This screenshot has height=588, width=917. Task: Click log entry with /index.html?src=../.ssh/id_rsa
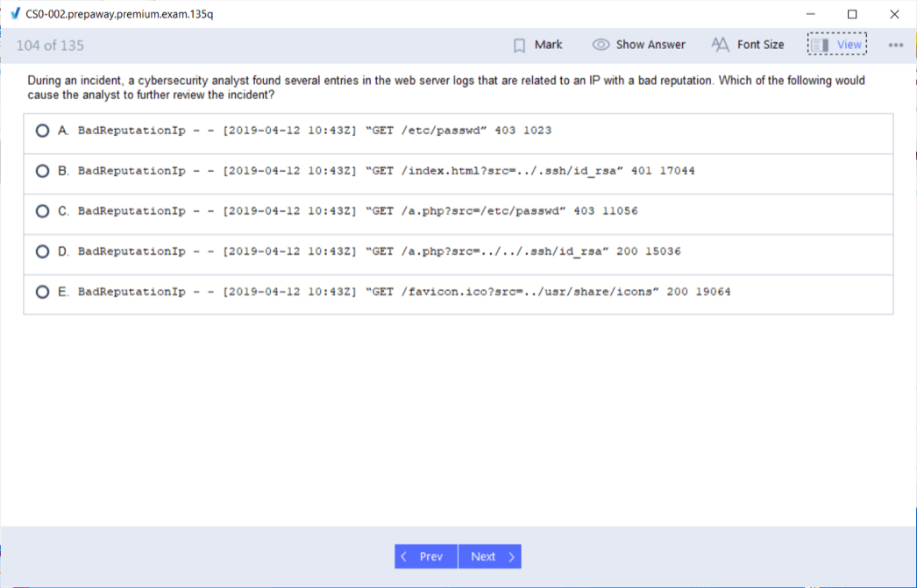pos(386,171)
